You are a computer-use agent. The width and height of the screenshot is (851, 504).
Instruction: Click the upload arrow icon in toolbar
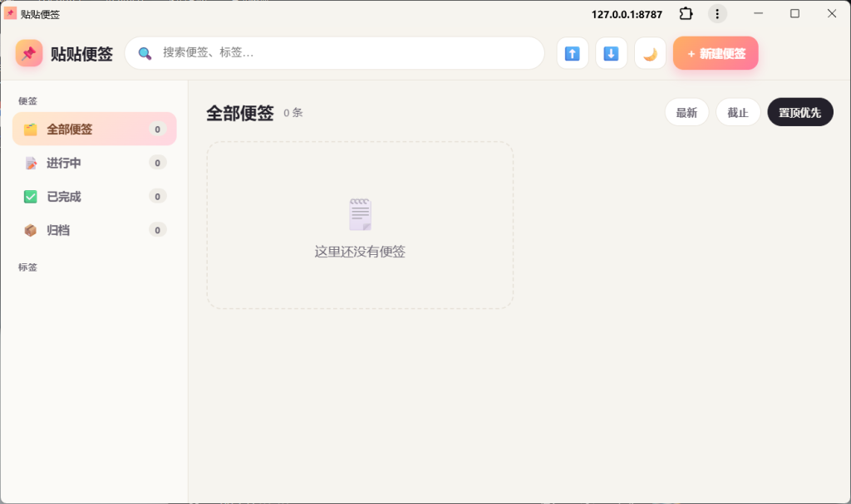(573, 53)
